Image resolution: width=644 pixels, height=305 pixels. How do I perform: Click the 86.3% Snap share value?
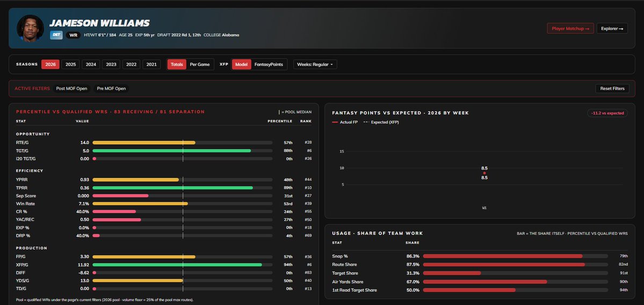413,256
